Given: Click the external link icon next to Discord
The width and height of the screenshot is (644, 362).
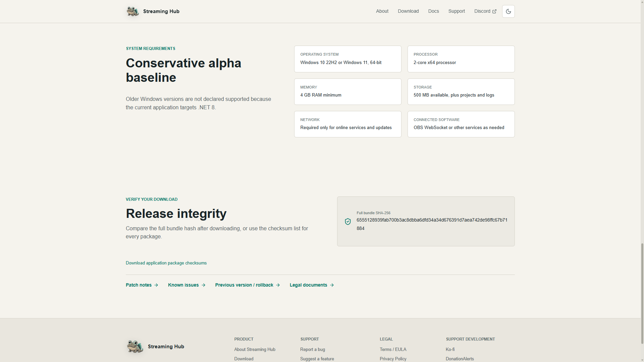Looking at the screenshot, I should (494, 11).
